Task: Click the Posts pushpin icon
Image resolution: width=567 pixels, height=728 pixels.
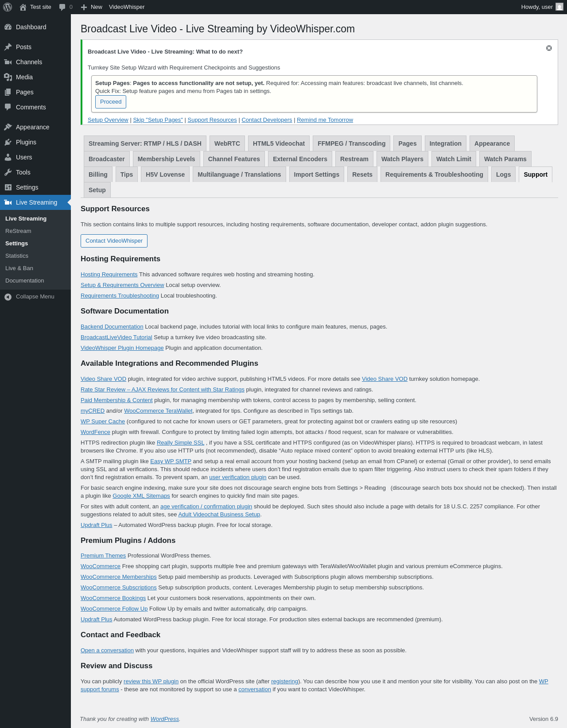Action: click(x=8, y=47)
